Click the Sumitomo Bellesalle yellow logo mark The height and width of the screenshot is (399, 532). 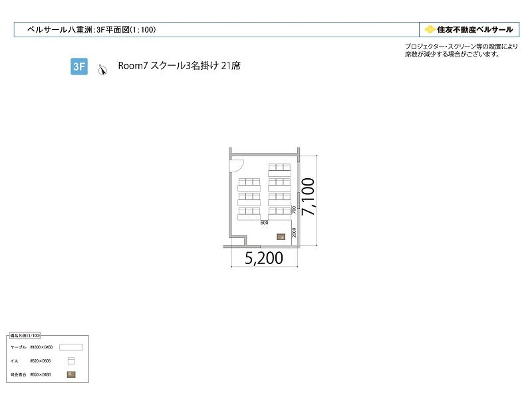click(x=430, y=29)
